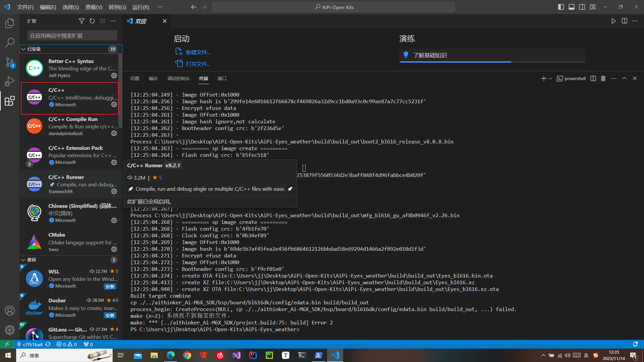Viewport: 644px width, 362px height.
Task: Open the 运行(R) menu
Action: [x=141, y=7]
